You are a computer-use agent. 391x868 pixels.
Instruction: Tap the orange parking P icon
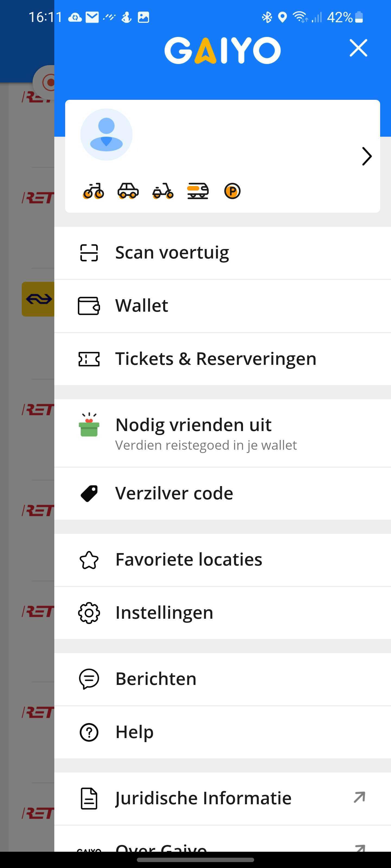[x=232, y=191]
